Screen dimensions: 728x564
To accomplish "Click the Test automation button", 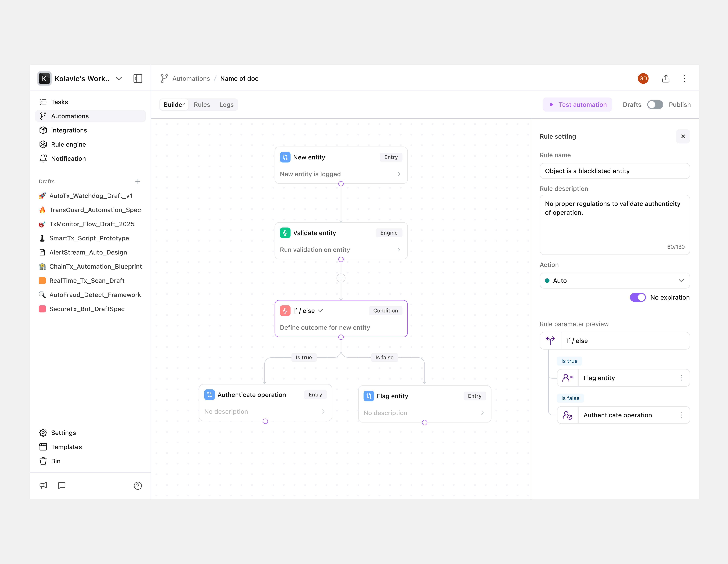I will 577,105.
